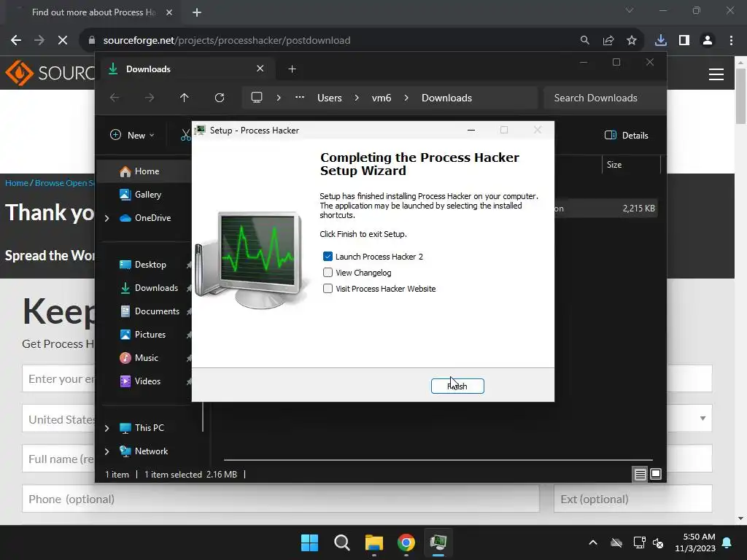Select OneDrive in Explorer sidebar
This screenshot has height=560, width=747.
pyautogui.click(x=153, y=217)
